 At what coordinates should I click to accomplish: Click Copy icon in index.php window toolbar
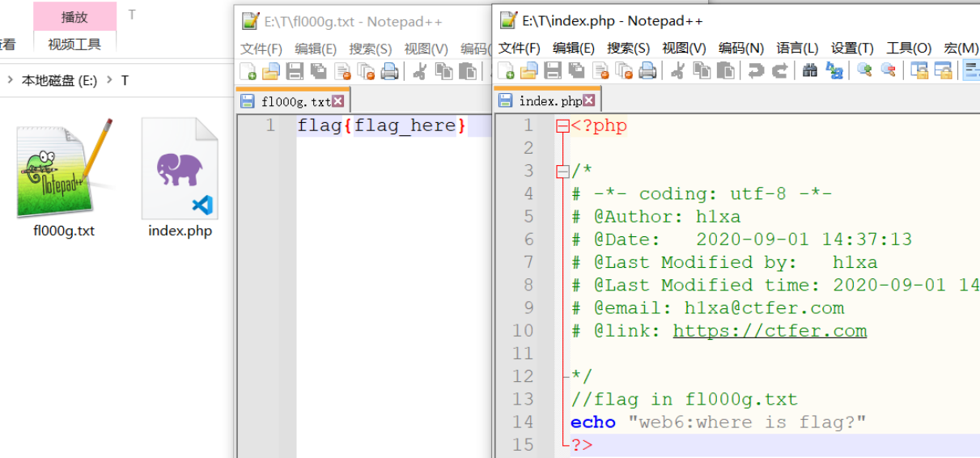[702, 71]
